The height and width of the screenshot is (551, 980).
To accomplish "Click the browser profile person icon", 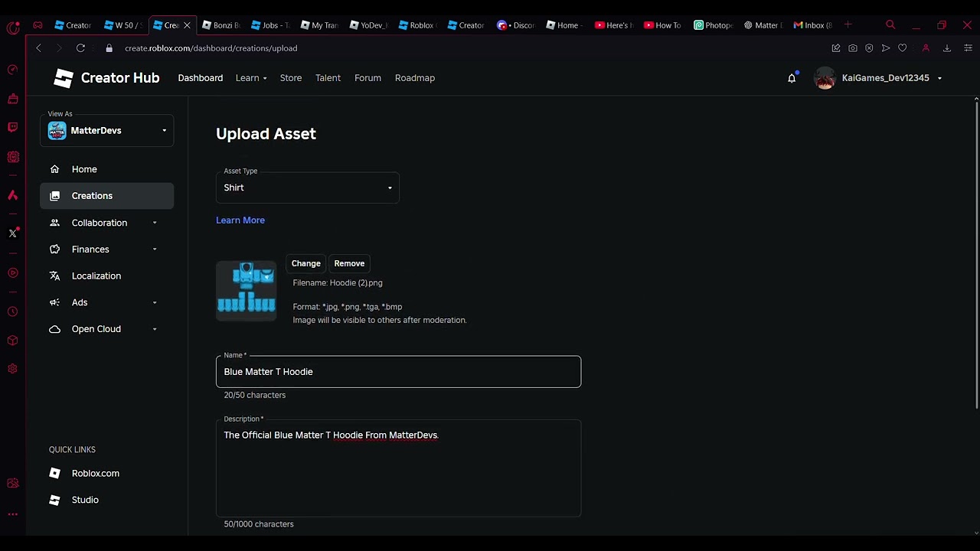I will (926, 48).
